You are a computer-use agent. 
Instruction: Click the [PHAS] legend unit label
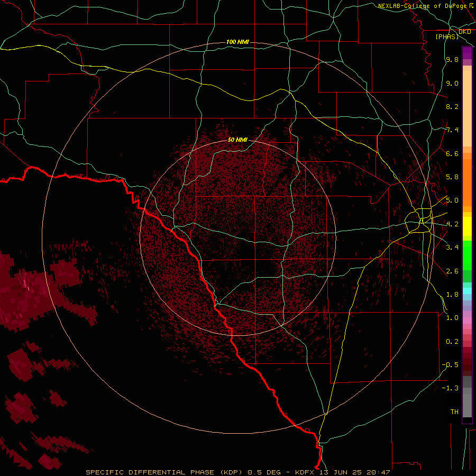pos(447,36)
